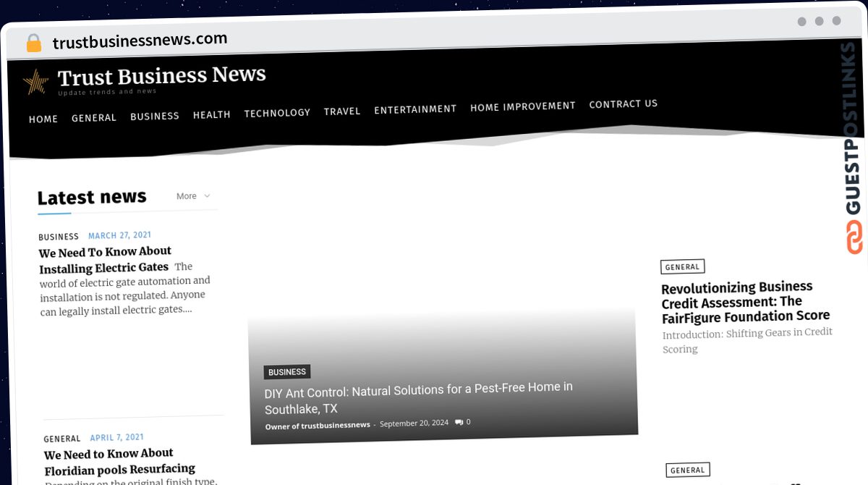Click the September 20, 2024 date on the featured article
The height and width of the screenshot is (485, 868).
point(414,423)
